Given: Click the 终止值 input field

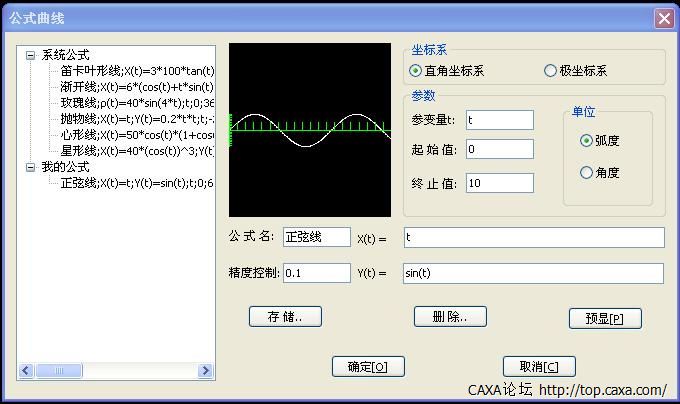Looking at the screenshot, I should [500, 183].
